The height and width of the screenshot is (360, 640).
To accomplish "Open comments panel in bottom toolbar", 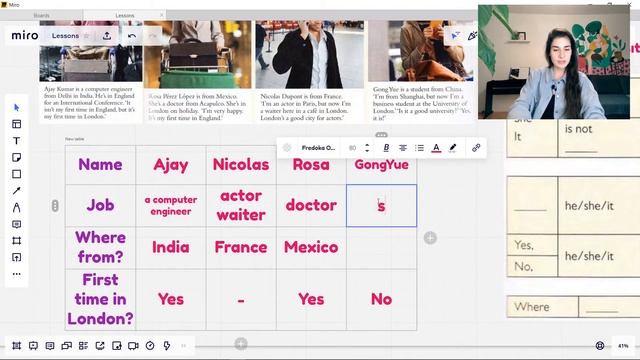I will [x=50, y=346].
